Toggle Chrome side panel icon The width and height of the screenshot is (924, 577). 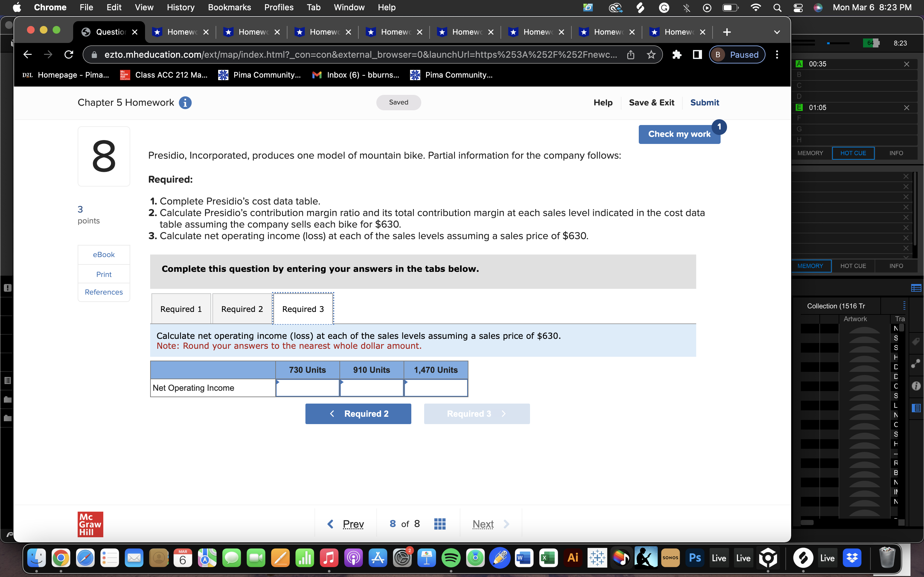click(x=697, y=55)
